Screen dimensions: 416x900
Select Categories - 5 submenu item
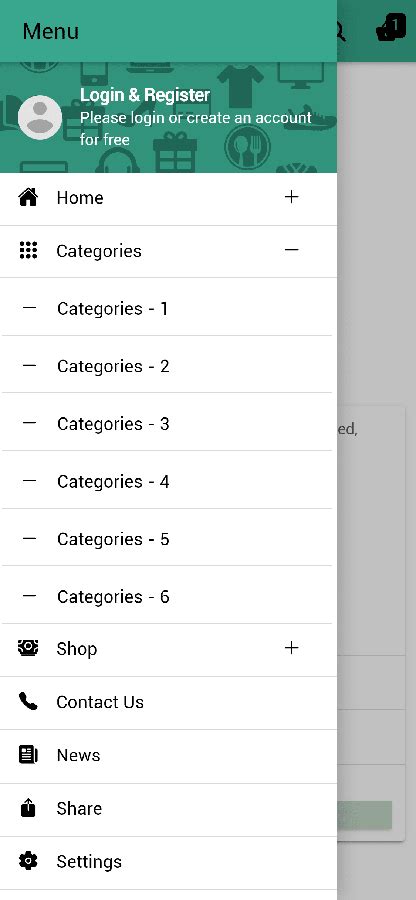click(x=166, y=538)
